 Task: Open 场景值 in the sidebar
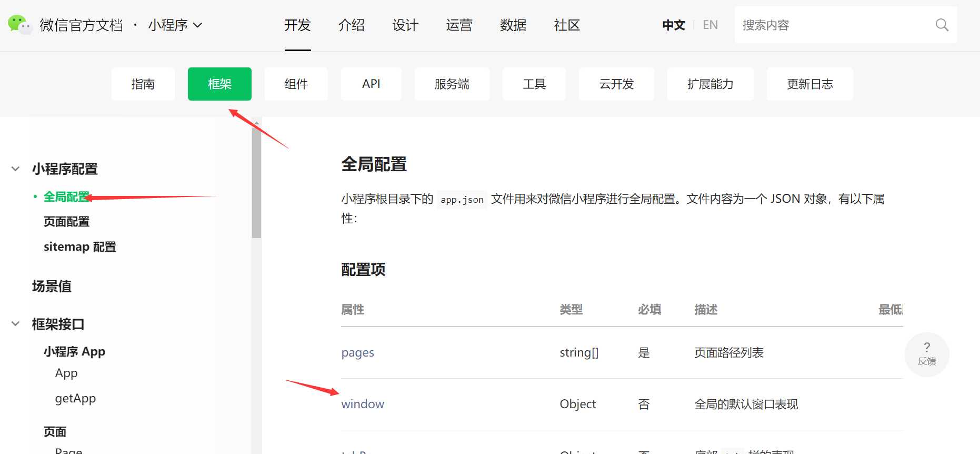point(52,286)
